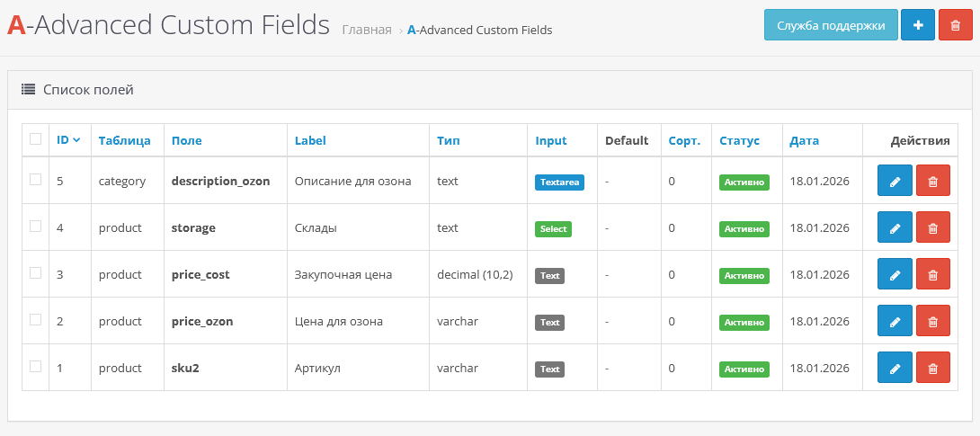Screen dimensions: 980x436
Task: Click the Служба поддержки button
Action: pyautogui.click(x=830, y=25)
